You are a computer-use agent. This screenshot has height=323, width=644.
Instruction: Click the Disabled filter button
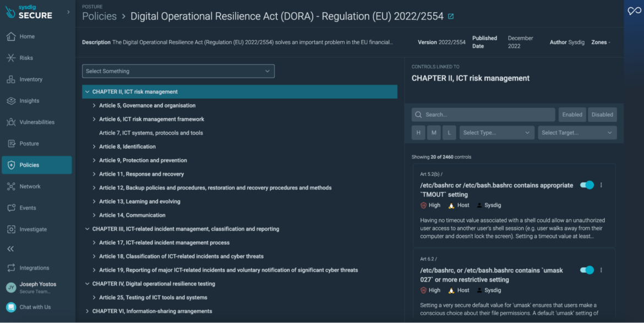[602, 114]
